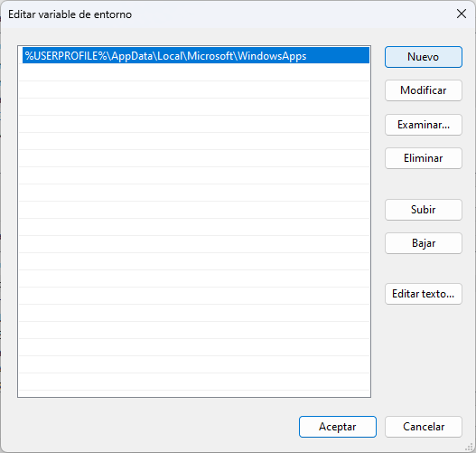Close the Editar variable de entorno dialog
476x453 pixels.
click(x=462, y=14)
